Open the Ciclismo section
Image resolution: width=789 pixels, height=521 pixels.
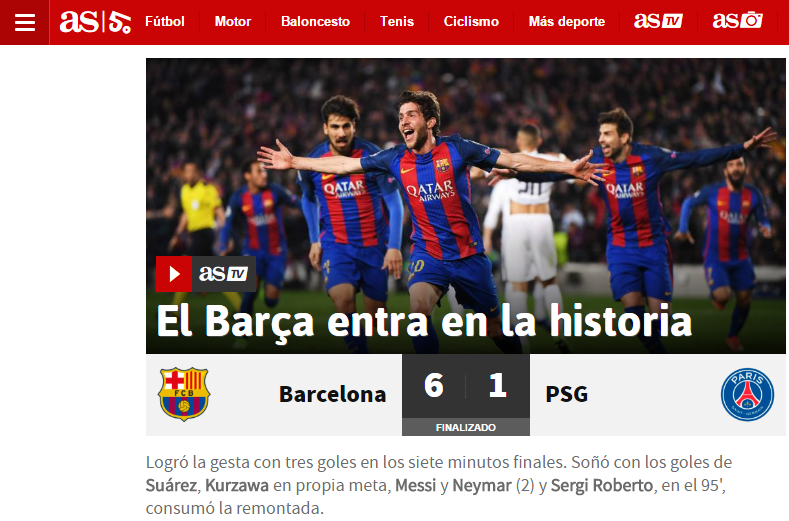(471, 22)
